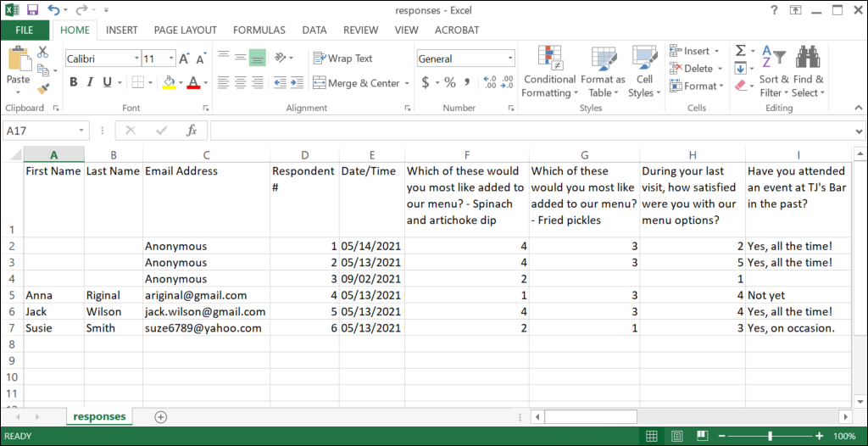Click the Undo arrow icon
Screen dimensions: 868x446
click(x=54, y=10)
